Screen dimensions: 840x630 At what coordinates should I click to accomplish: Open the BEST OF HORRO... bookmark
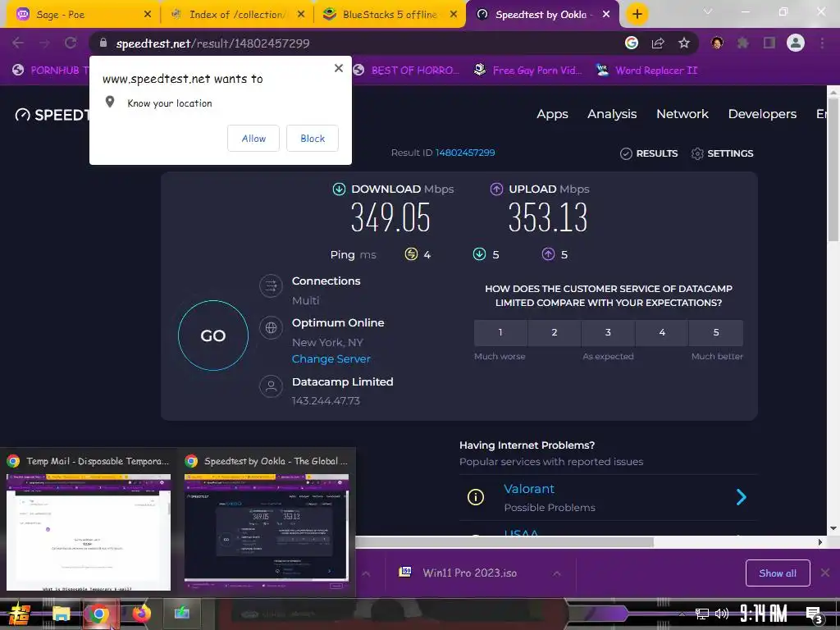click(406, 71)
